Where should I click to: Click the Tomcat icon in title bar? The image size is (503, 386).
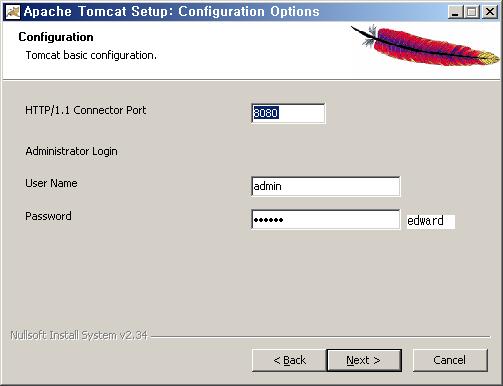[x=13, y=12]
